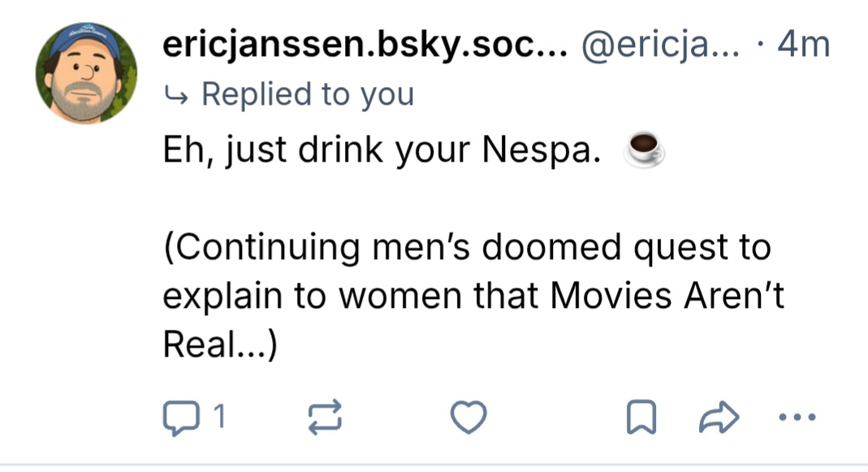This screenshot has height=472, width=868.
Task: Click the "Replied to you" label
Action: 307,94
